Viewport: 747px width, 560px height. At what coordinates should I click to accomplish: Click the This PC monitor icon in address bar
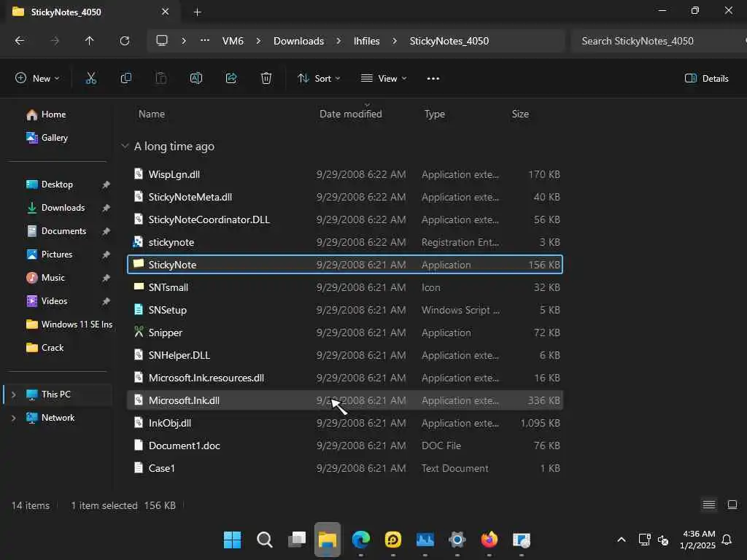[162, 41]
